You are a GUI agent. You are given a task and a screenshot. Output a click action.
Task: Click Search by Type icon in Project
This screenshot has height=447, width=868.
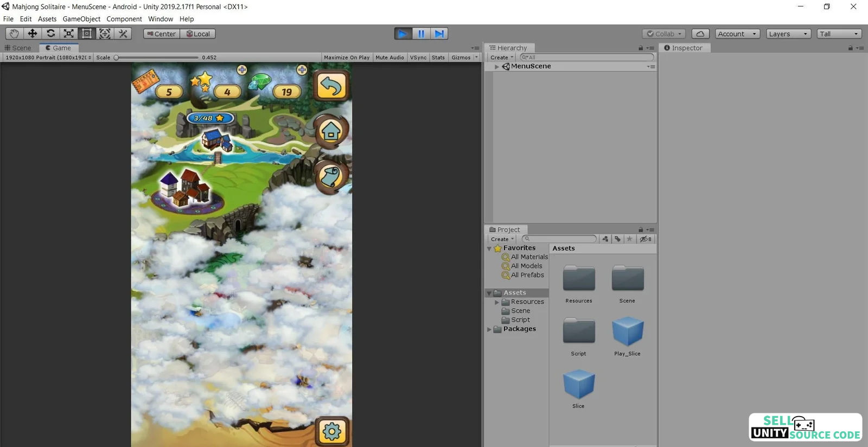[x=605, y=239]
